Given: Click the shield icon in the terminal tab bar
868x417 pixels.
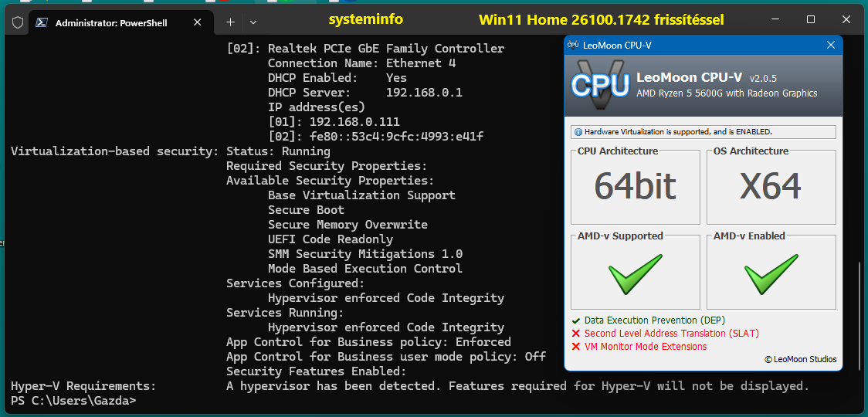Looking at the screenshot, I should 18,22.
